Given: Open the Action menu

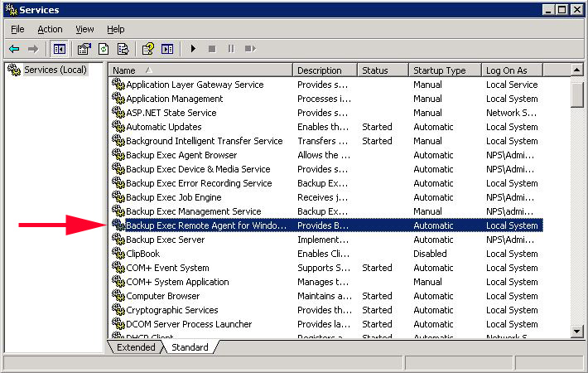Looking at the screenshot, I should (x=50, y=29).
